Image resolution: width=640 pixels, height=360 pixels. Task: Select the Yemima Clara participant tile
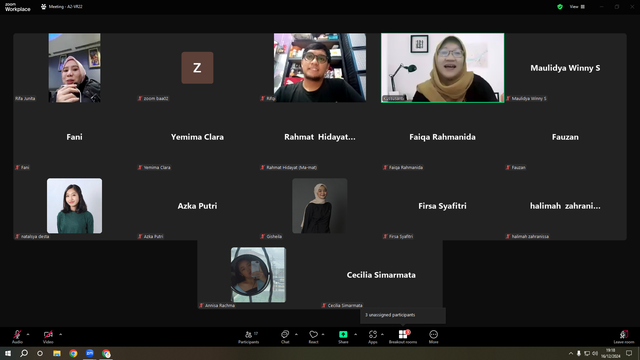(x=197, y=137)
